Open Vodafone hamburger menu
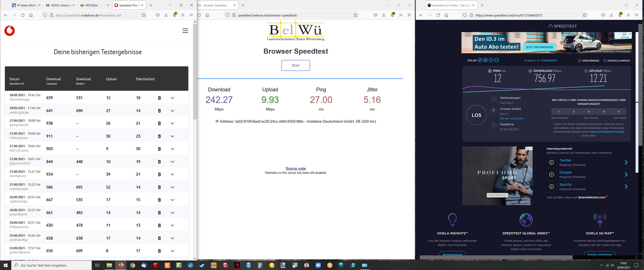This screenshot has width=644, height=270. point(185,31)
